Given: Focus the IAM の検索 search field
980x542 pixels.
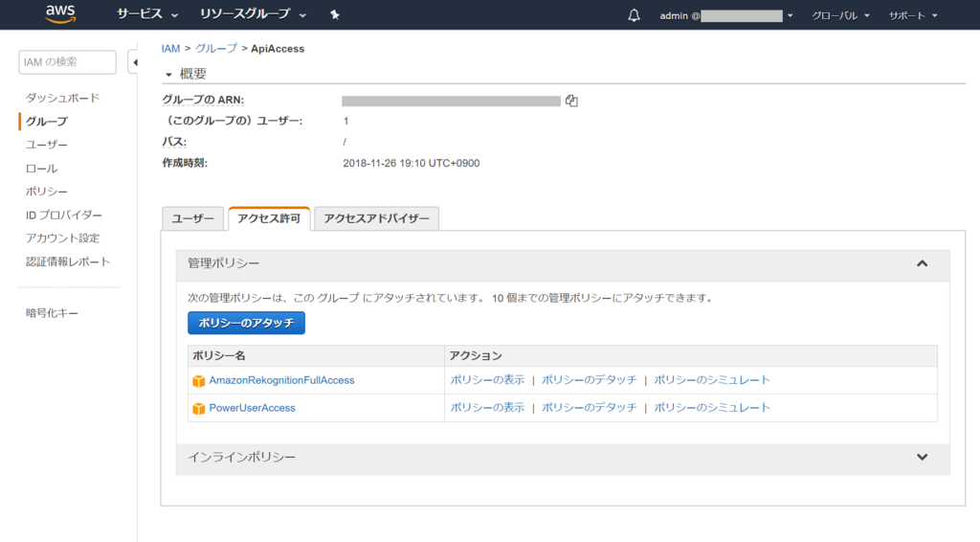Looking at the screenshot, I should 68,62.
